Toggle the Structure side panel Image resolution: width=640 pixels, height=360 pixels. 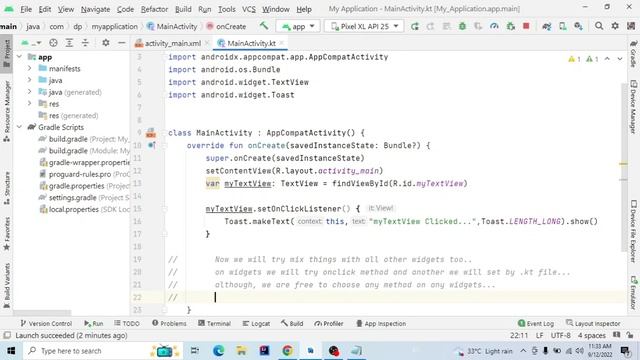[x=7, y=188]
